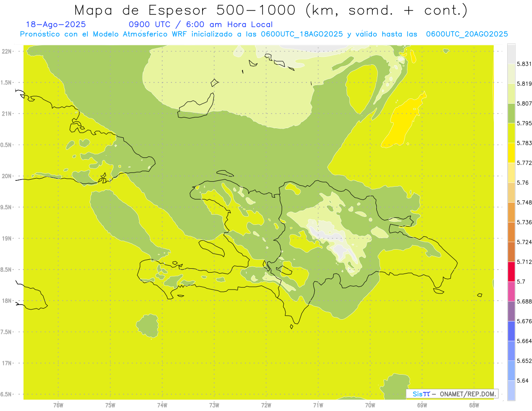Click the '19N' latitude label
532x411 pixels.
[7, 239]
